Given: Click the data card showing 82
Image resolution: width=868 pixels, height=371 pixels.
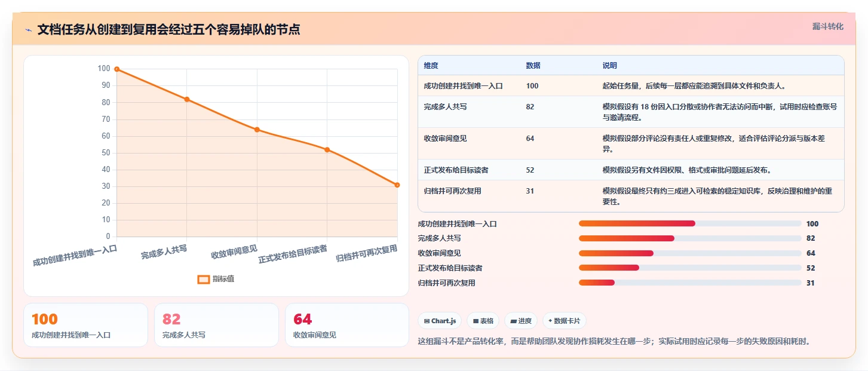Looking at the screenshot, I should coord(216,325).
